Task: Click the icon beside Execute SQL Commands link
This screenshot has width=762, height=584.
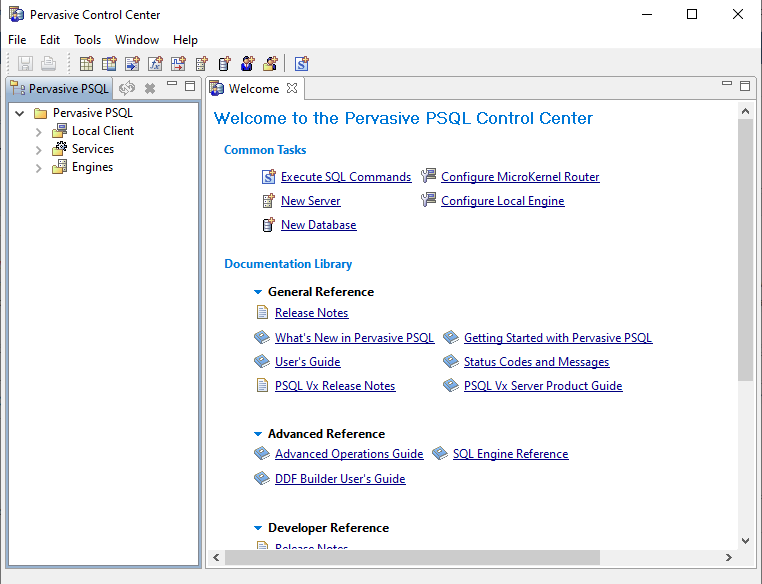Action: (269, 177)
